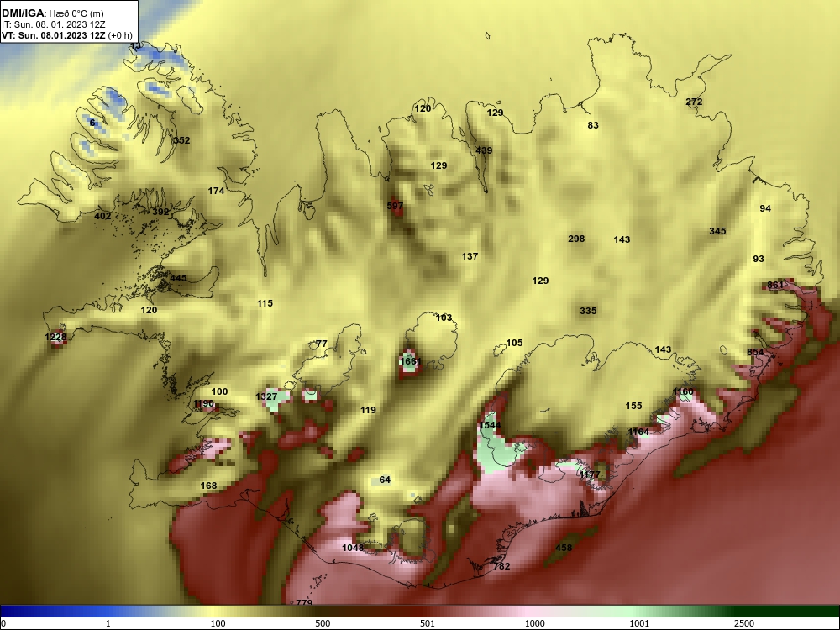Click the map value 445
The image size is (840, 630).
click(x=178, y=278)
